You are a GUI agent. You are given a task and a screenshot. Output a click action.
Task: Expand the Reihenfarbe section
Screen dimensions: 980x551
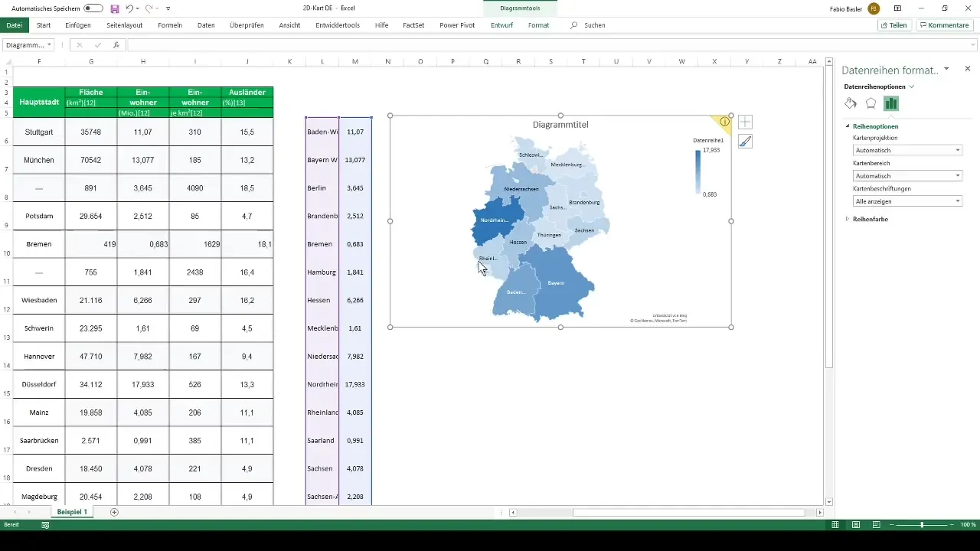click(848, 219)
